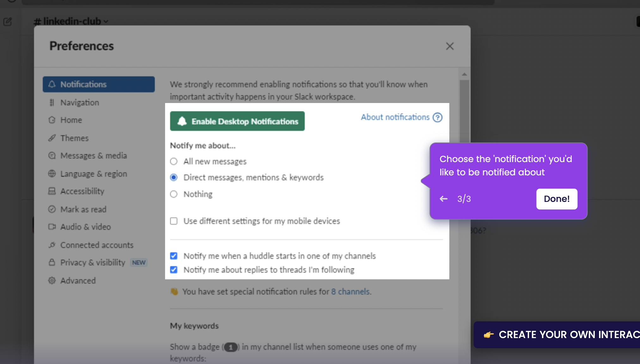Click the Themes paintbrush icon
Screen dimensions: 640x364
click(52, 138)
